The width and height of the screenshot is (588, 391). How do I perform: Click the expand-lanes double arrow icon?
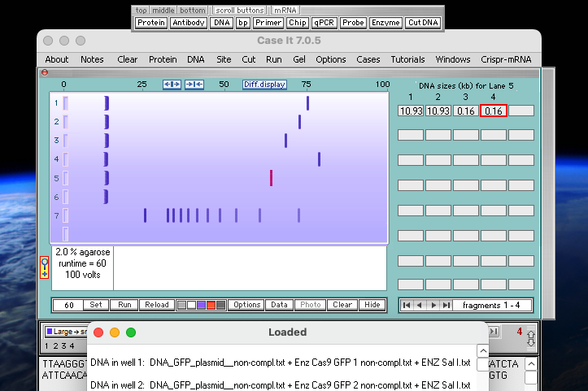click(172, 85)
